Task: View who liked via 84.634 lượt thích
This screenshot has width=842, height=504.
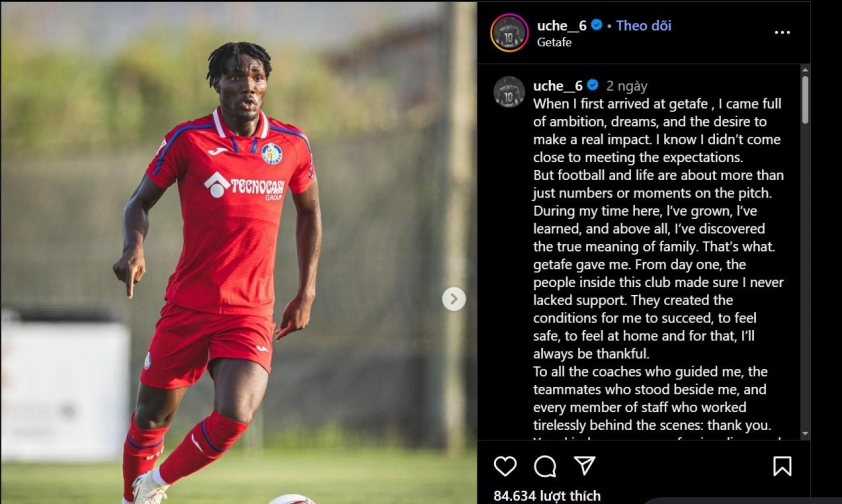Action: tap(547, 496)
